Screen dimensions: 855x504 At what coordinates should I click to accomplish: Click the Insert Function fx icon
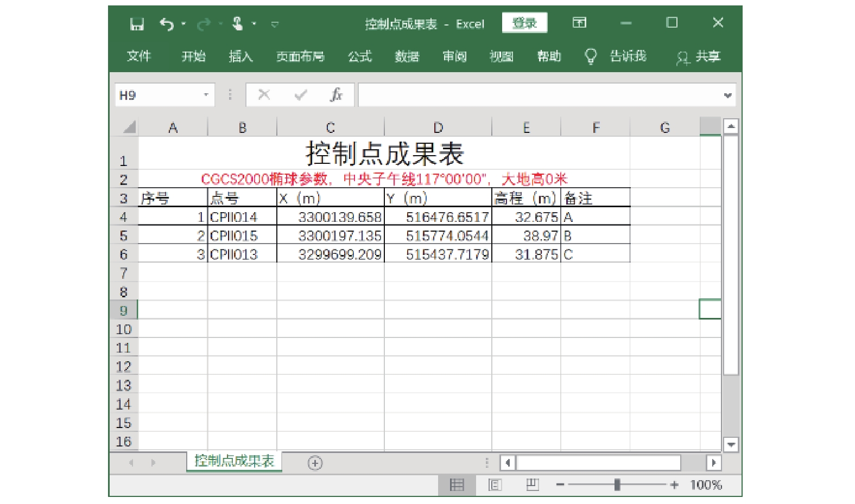336,95
